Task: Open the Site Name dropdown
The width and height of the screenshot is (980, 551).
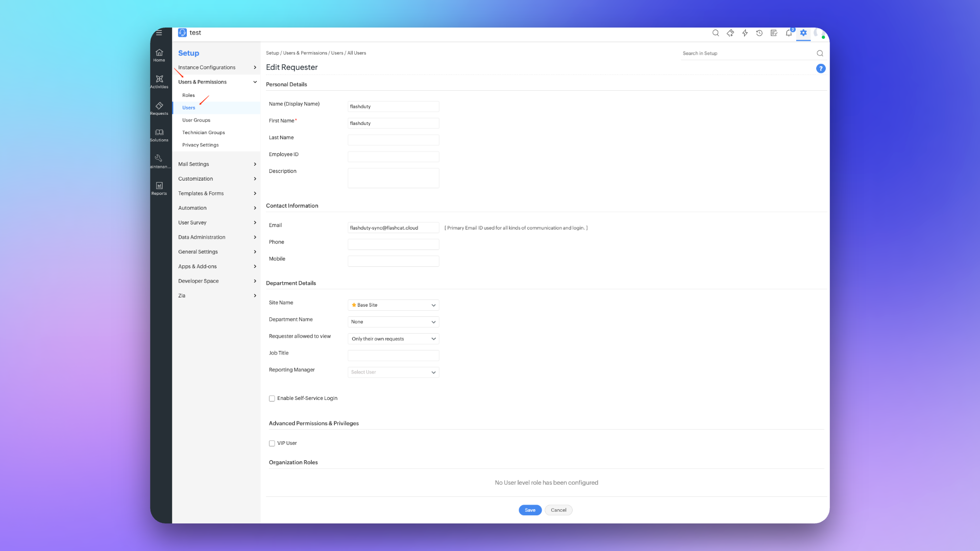Action: coord(393,305)
